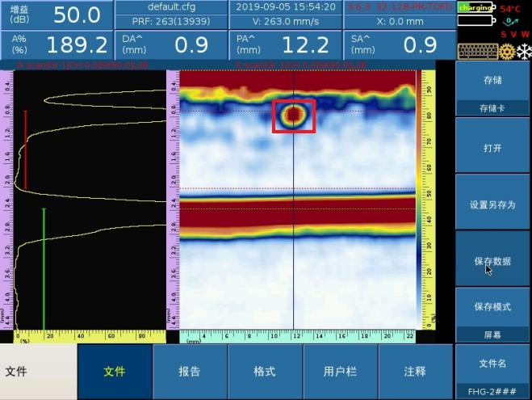This screenshot has width=532, height=400.
Task: Switch to the 格式 tab
Action: (265, 372)
